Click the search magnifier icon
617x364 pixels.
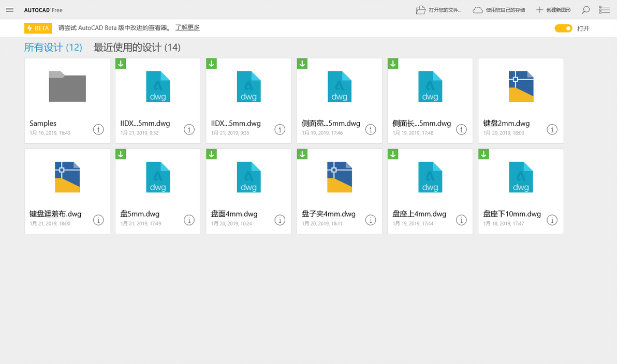click(x=585, y=10)
